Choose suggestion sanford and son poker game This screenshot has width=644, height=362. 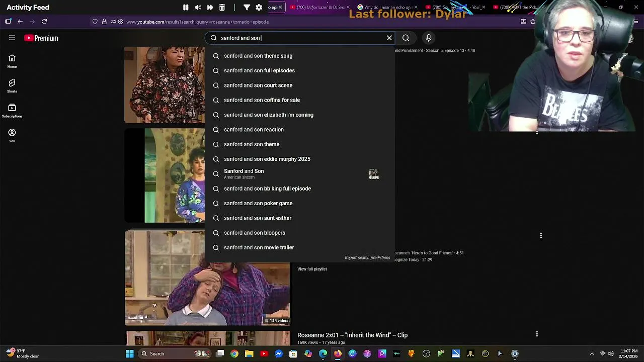300,203
